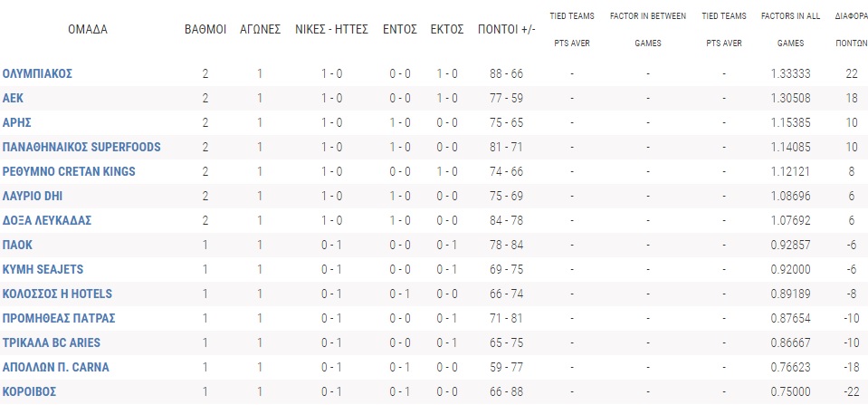Viewport: 868px width, 405px height.
Task: Click the ΑΓΩΝΕΣ column header
Action: click(261, 29)
